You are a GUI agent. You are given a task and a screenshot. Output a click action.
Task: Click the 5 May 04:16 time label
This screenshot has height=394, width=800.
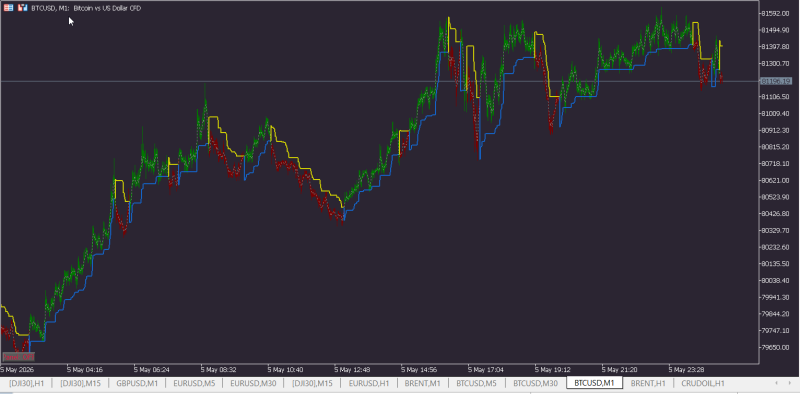(85, 370)
